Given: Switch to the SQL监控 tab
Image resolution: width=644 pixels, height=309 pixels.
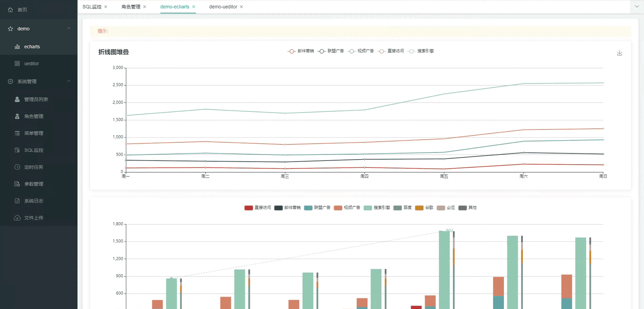Looking at the screenshot, I should coord(92,7).
